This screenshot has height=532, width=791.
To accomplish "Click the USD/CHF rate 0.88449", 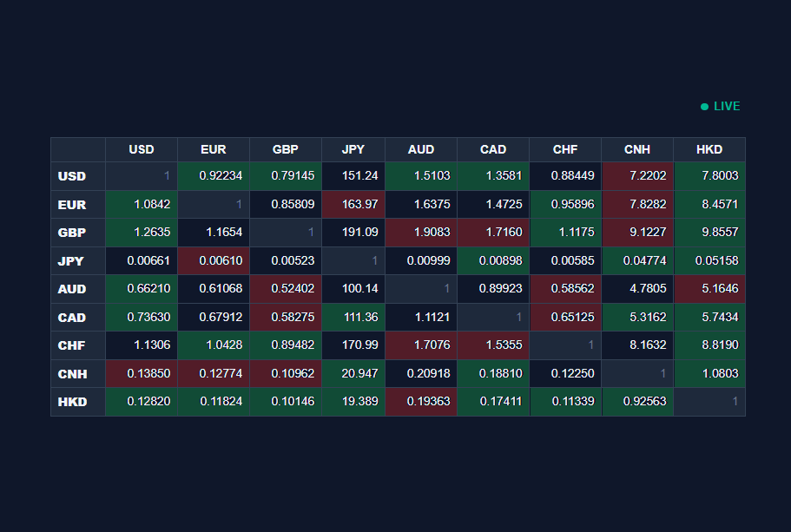I will coord(565,176).
